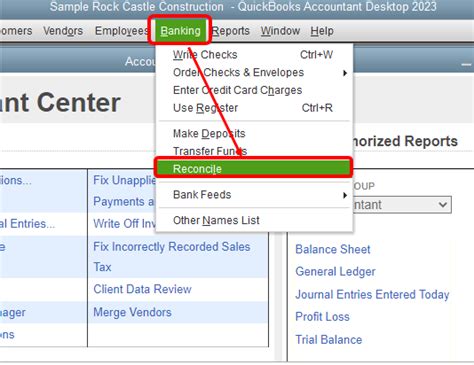The width and height of the screenshot is (474, 365).
Task: Open the memorized report group dropdown
Action: point(402,205)
